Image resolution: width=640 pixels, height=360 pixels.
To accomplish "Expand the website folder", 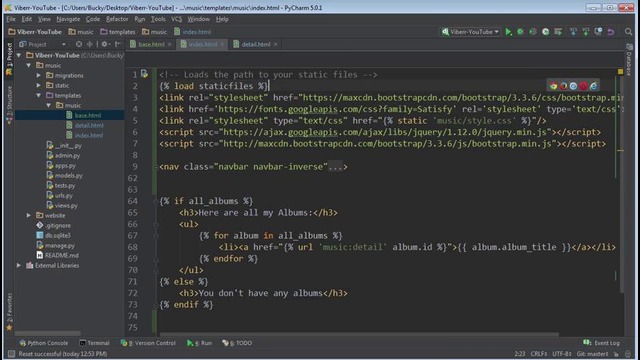I will tap(29, 215).
